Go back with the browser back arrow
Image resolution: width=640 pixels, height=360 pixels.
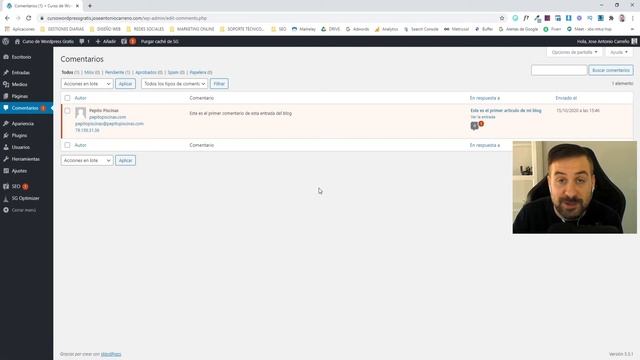coord(7,18)
